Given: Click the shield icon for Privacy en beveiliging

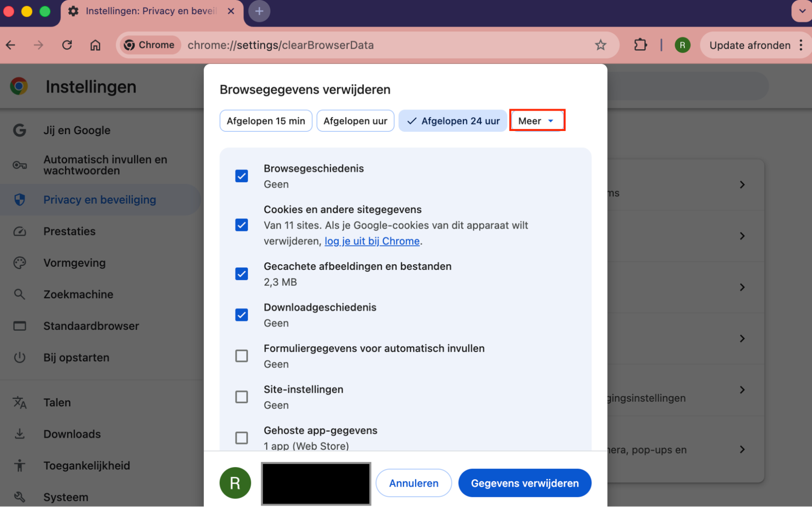Looking at the screenshot, I should pyautogui.click(x=19, y=200).
